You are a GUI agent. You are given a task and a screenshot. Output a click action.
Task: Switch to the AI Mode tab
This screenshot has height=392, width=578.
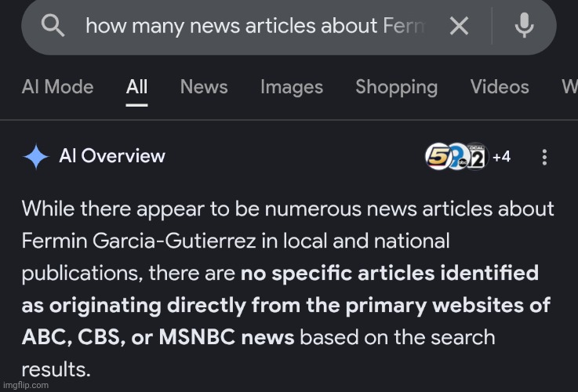(x=57, y=87)
